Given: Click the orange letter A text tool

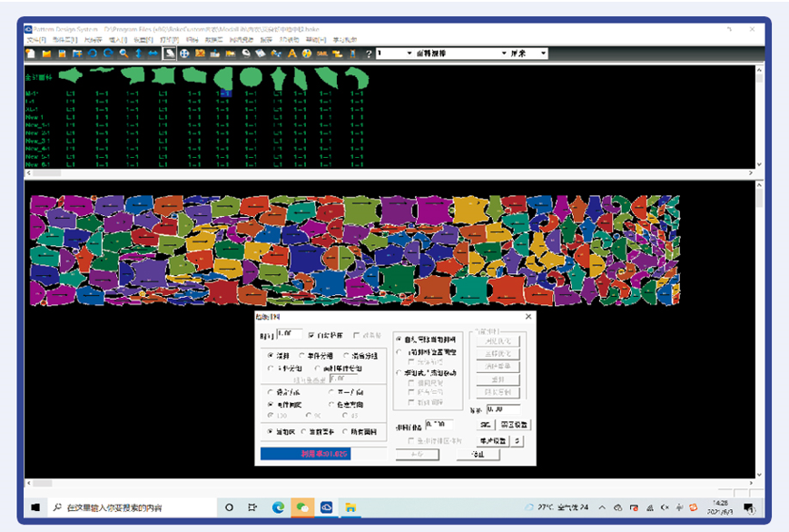Looking at the screenshot, I should click(x=292, y=54).
